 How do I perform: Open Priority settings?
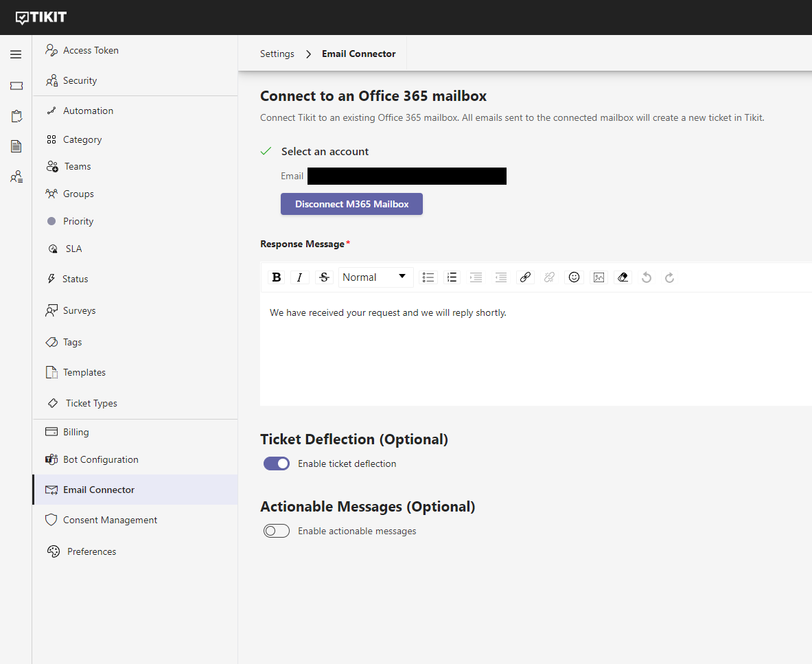click(x=135, y=221)
